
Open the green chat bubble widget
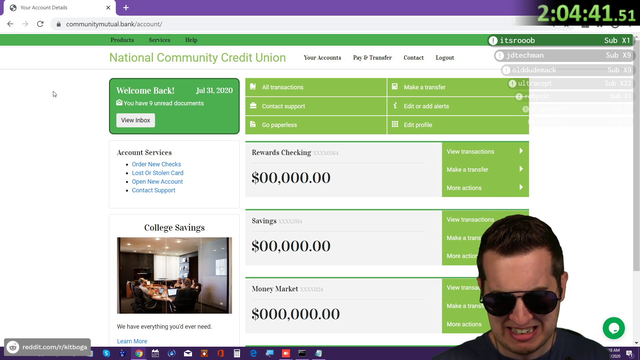[x=613, y=328]
